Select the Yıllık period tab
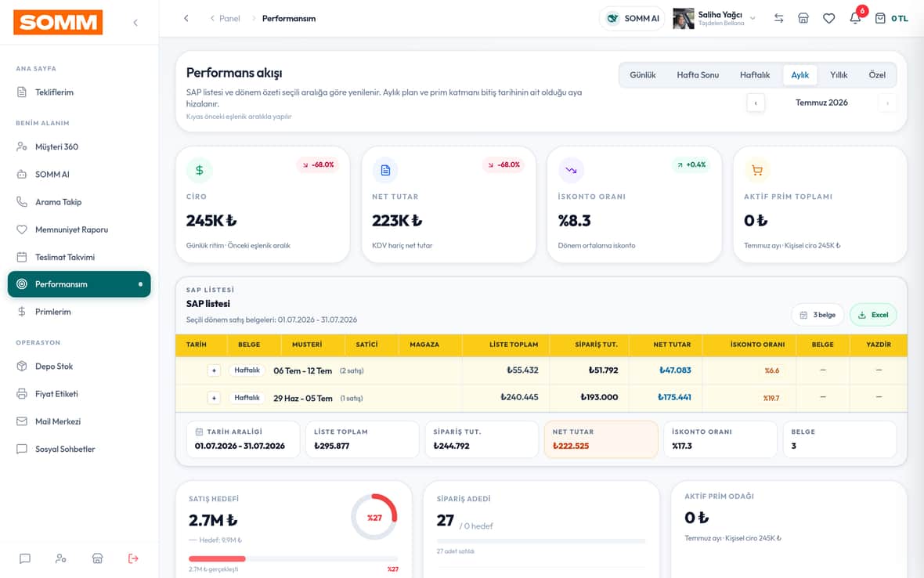This screenshot has height=578, width=924. pyautogui.click(x=839, y=75)
